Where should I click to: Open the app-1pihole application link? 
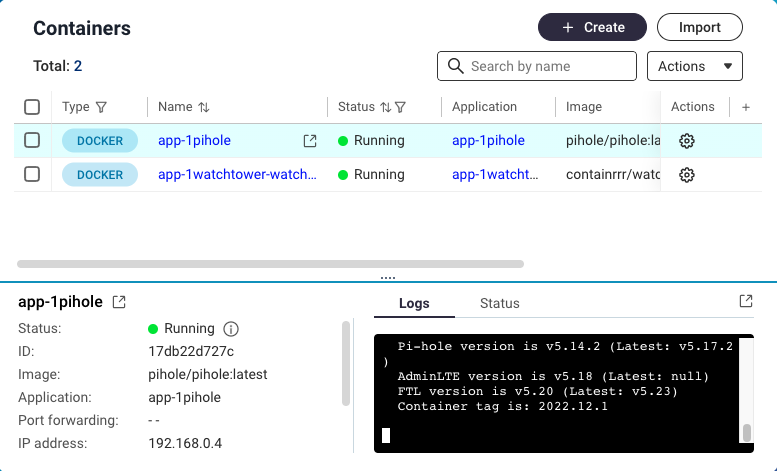coord(488,141)
